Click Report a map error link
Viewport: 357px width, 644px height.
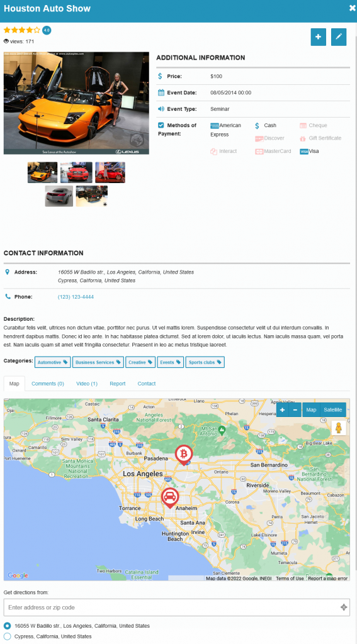click(328, 579)
